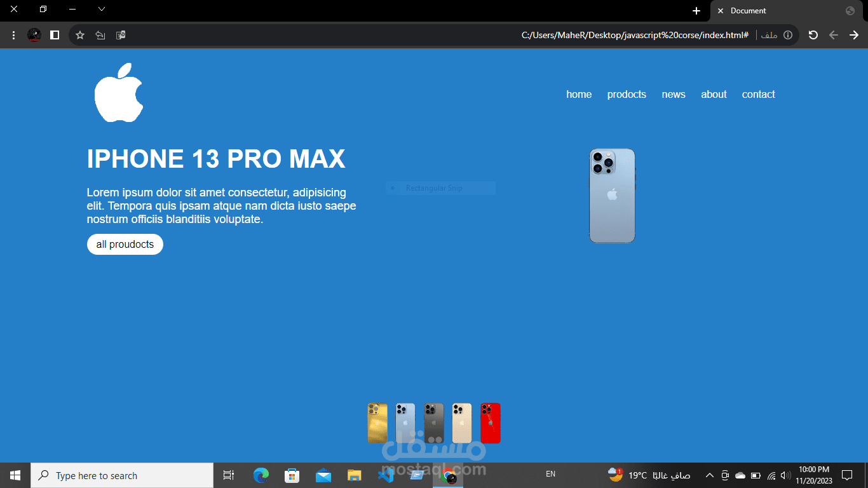868x488 pixels.
Task: Open the Chrome three-dot menu
Action: 13,35
